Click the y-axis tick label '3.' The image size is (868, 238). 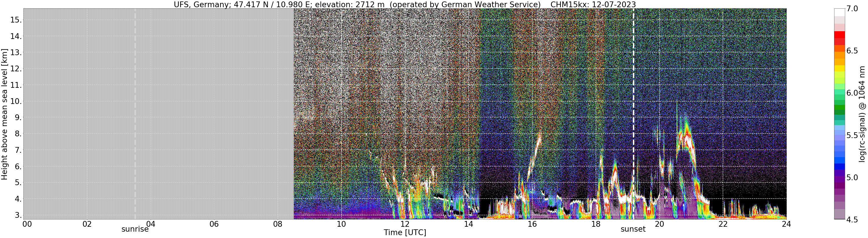18,215
